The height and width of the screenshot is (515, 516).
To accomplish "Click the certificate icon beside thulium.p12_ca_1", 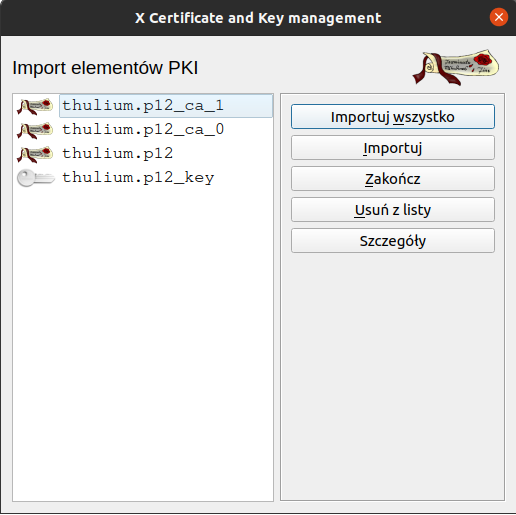I will coord(35,106).
